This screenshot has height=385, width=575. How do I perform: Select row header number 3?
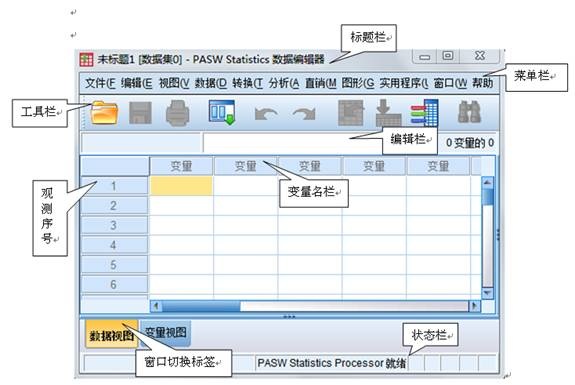pos(114,225)
